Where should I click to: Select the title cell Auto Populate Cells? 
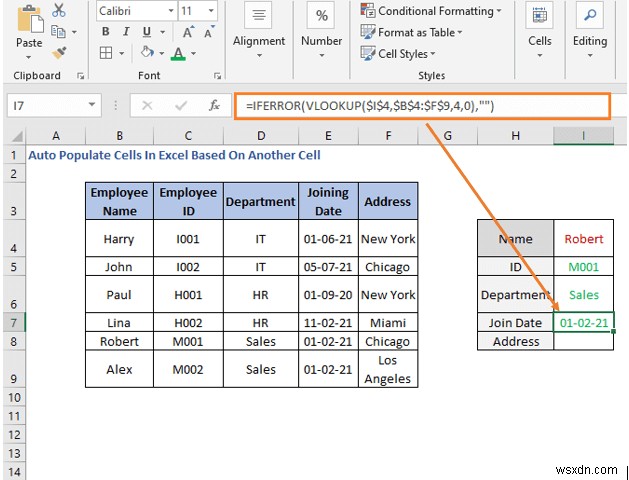point(174,155)
